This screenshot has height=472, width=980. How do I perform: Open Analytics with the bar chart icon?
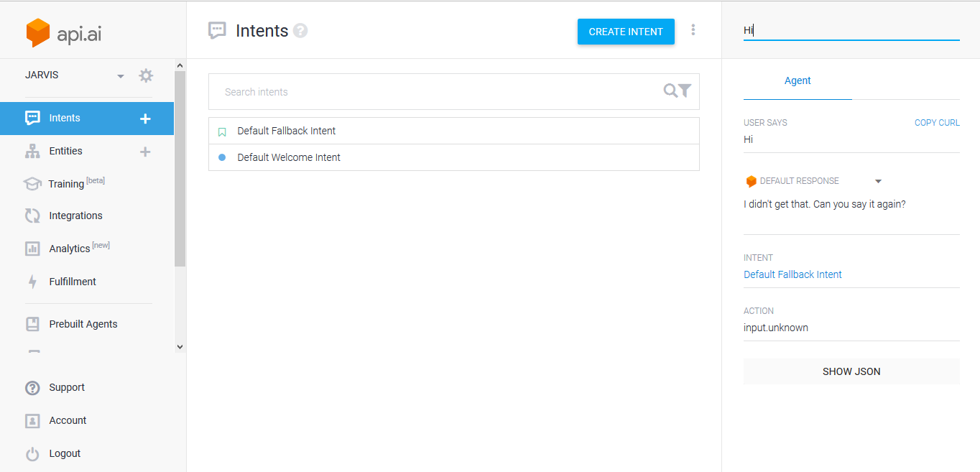[32, 248]
